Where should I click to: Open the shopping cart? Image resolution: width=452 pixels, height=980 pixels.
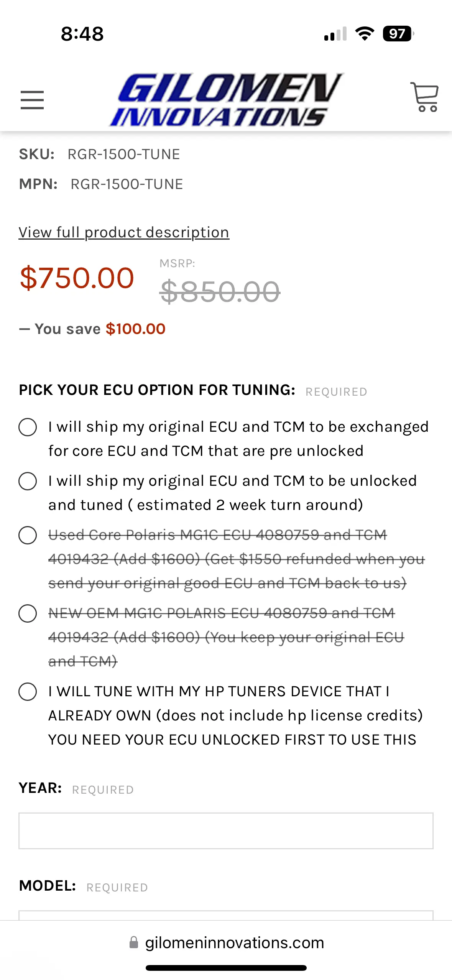tap(424, 97)
